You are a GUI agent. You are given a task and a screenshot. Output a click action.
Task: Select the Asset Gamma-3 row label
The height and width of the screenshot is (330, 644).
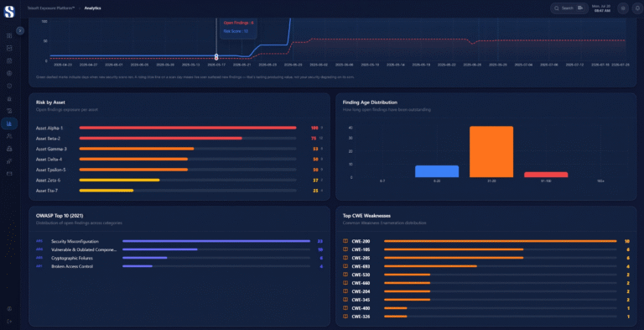(51, 149)
